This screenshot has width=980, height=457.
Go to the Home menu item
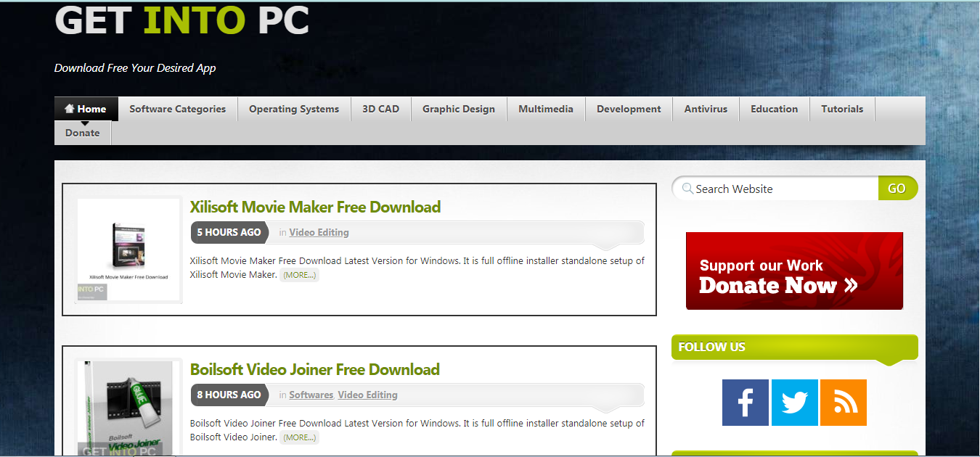(86, 109)
